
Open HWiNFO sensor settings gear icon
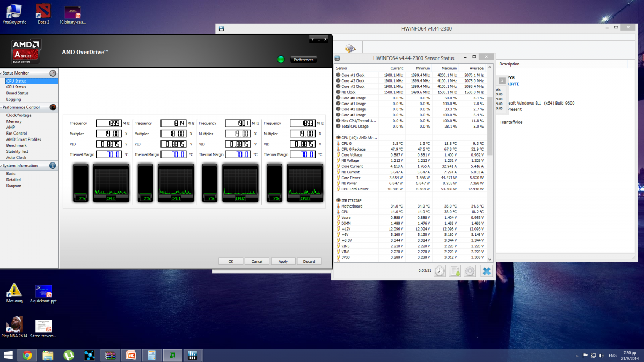point(470,271)
